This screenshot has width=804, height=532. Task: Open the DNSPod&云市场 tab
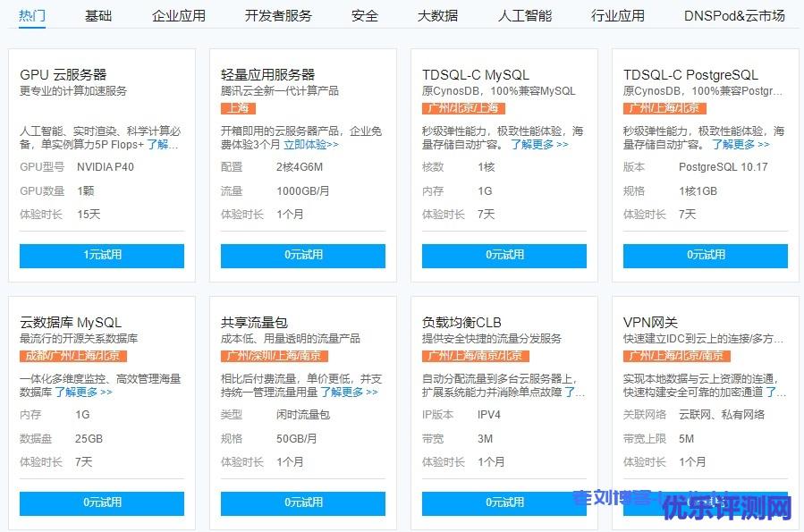point(733,15)
